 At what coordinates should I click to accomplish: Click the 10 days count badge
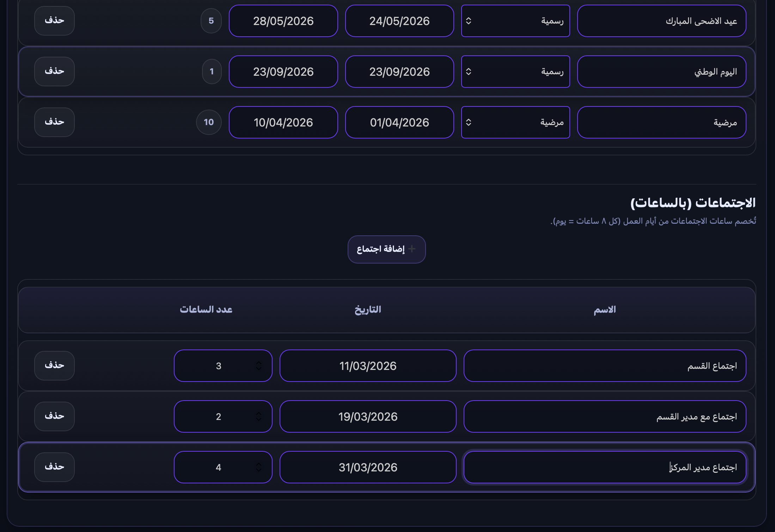click(x=209, y=122)
